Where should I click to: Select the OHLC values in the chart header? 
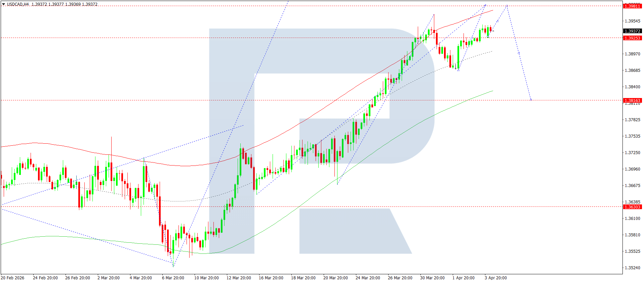[64, 4]
